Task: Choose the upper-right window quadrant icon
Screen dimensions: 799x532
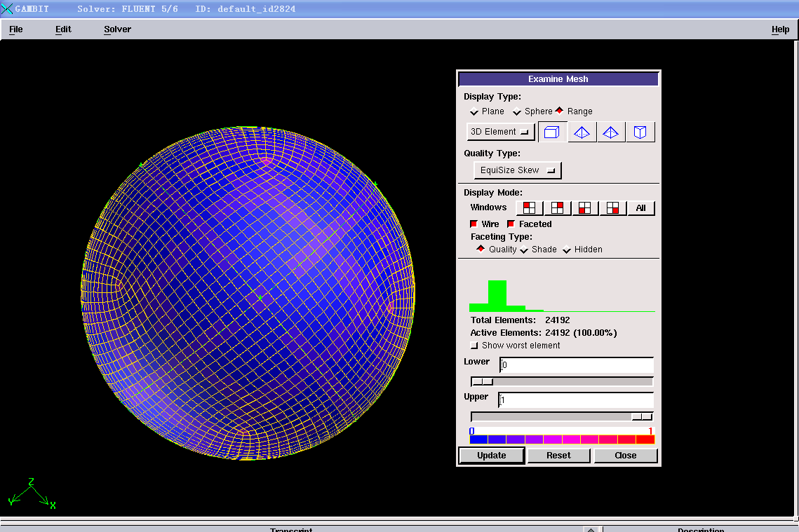Action: [558, 208]
